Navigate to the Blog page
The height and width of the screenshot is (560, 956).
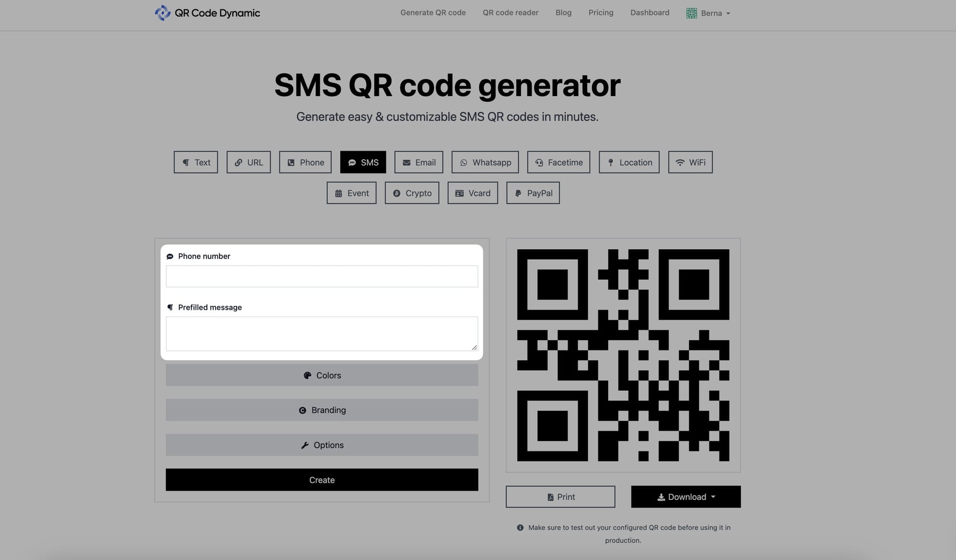click(563, 13)
